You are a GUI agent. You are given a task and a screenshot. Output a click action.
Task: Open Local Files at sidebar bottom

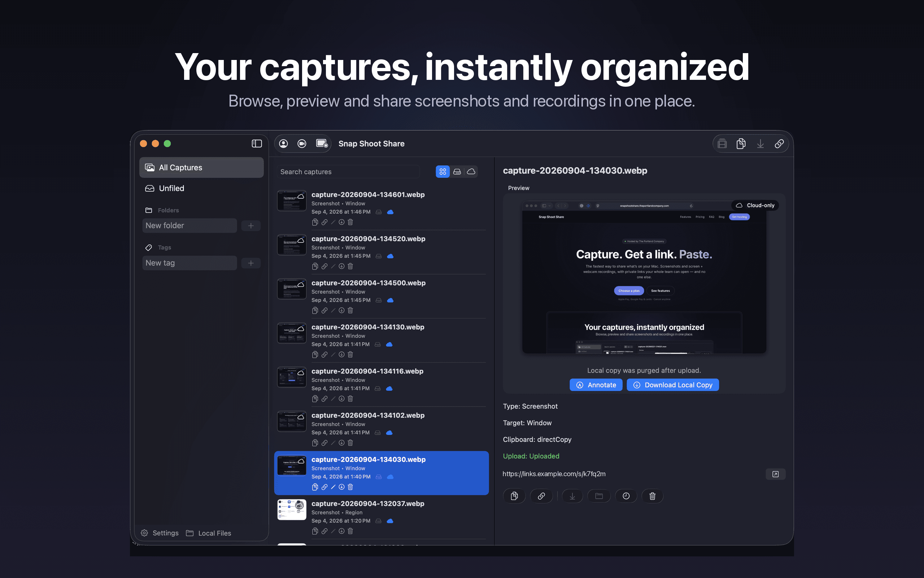pos(209,533)
